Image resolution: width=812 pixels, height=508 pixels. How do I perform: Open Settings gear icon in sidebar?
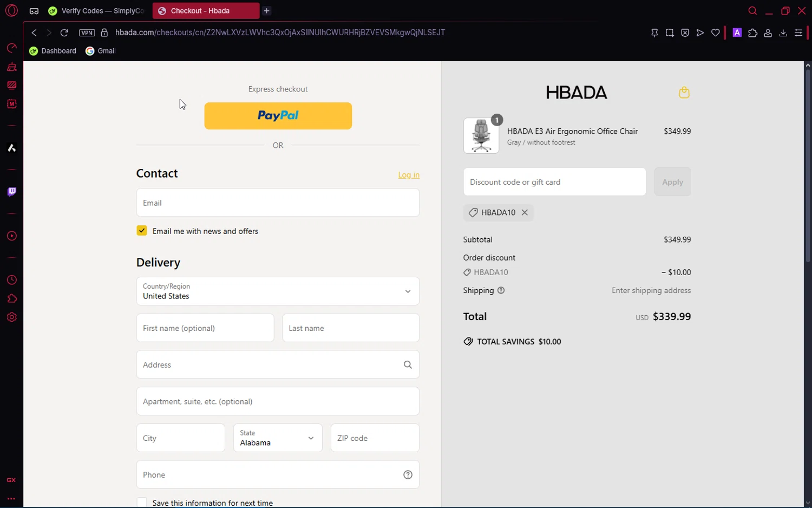point(11,317)
